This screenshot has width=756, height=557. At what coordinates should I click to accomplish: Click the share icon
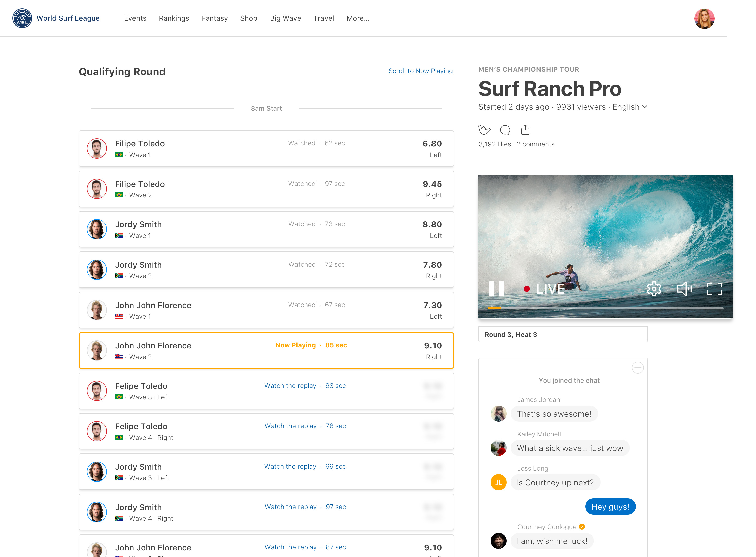[525, 130]
